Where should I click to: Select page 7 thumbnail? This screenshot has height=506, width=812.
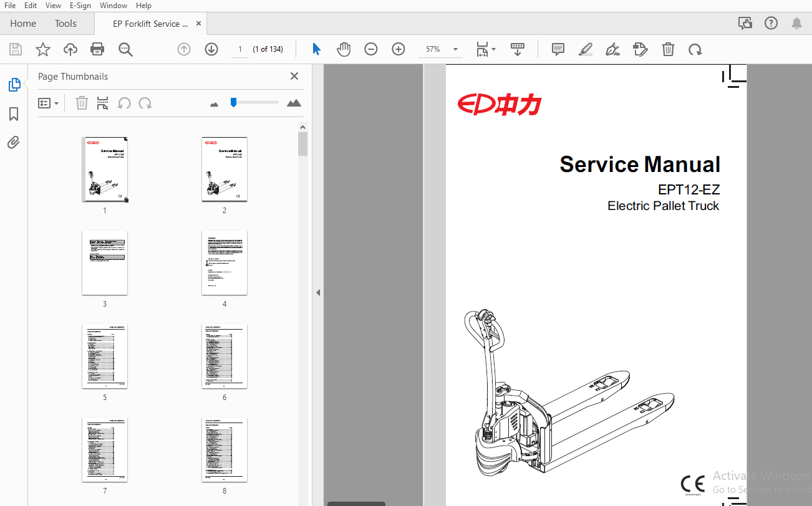(x=105, y=450)
